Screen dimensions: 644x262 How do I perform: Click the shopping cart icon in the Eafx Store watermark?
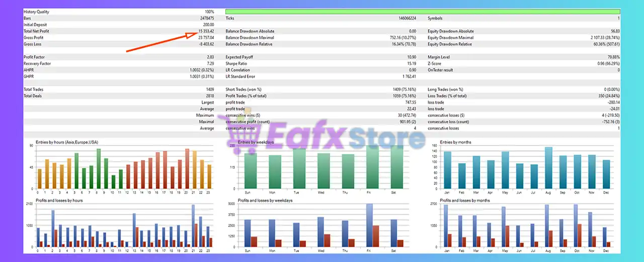coord(234,132)
